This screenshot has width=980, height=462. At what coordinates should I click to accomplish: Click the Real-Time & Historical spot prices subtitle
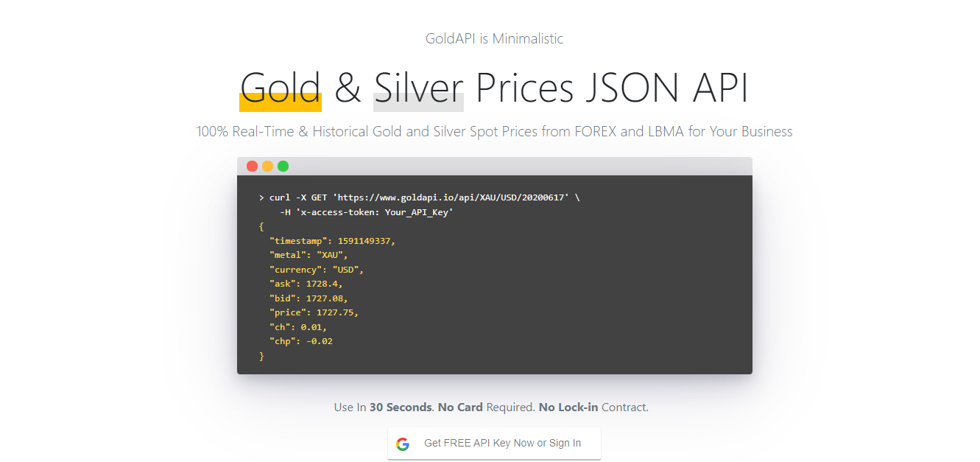click(494, 132)
